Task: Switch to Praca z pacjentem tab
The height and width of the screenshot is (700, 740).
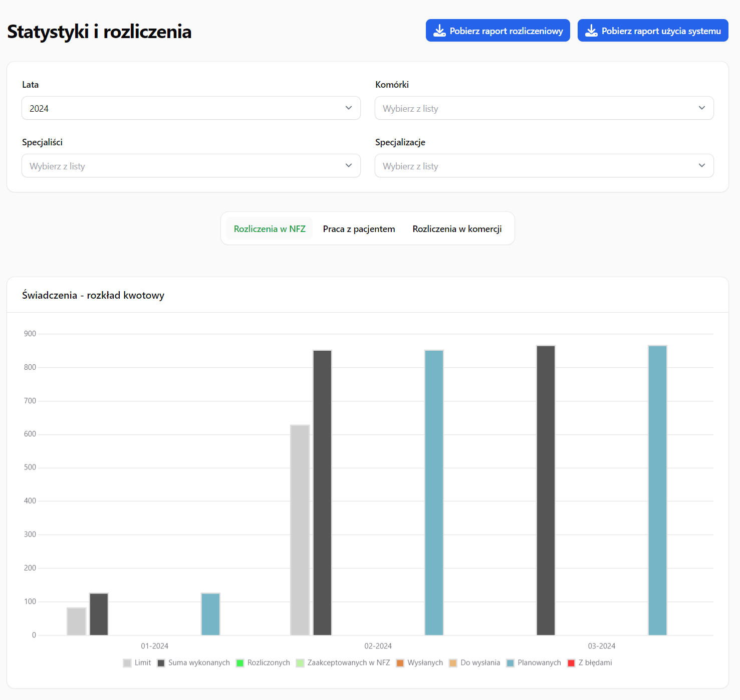Action: pyautogui.click(x=359, y=228)
